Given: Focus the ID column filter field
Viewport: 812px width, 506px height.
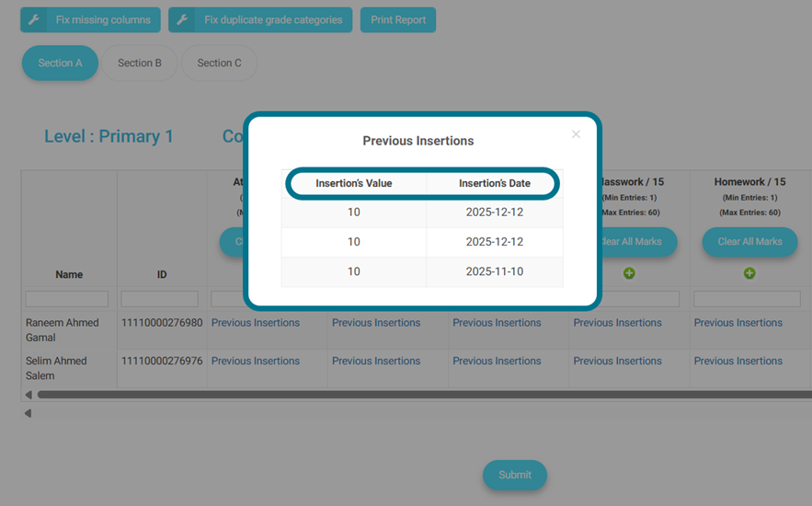Looking at the screenshot, I should tap(160, 299).
